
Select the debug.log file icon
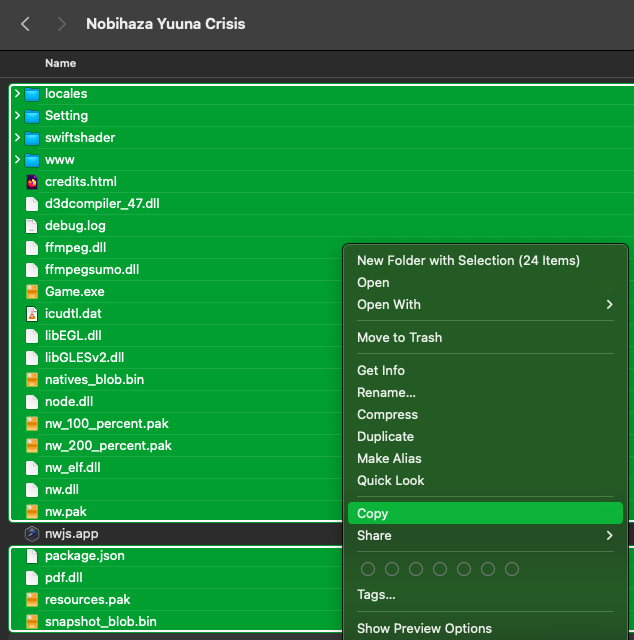pyautogui.click(x=32, y=226)
